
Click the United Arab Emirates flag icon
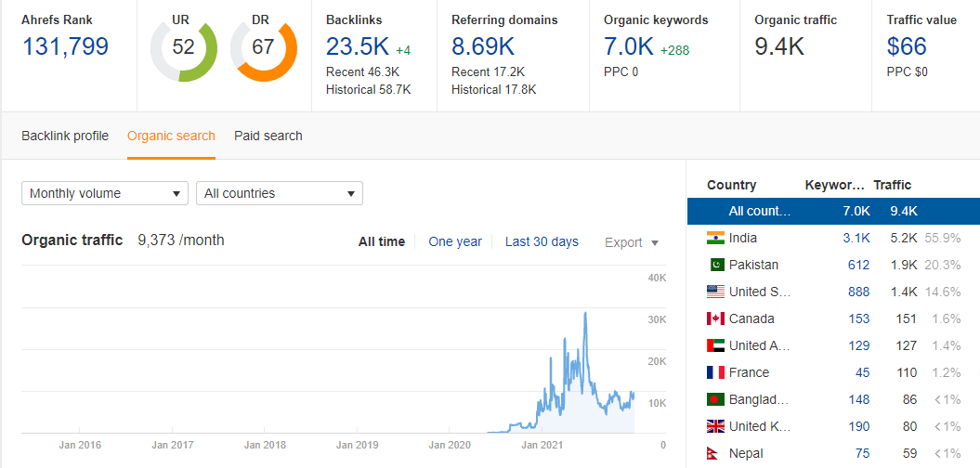pyautogui.click(x=715, y=345)
